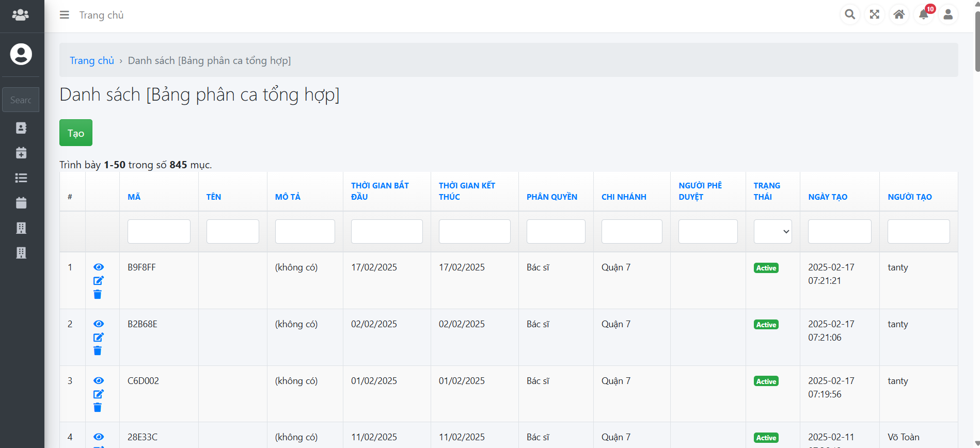Sort by Thời gian bắt đầu header
The image size is (980, 448).
380,191
